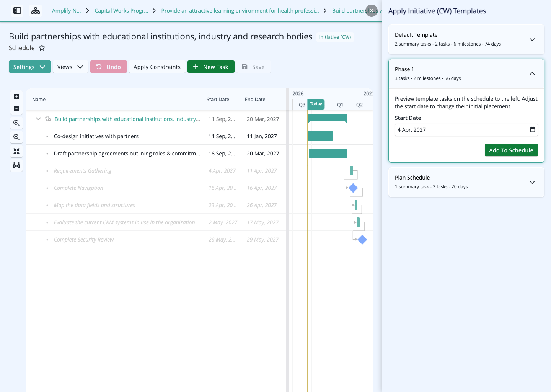Image resolution: width=551 pixels, height=392 pixels.
Task: Open the calendar date picker icon
Action: (532, 130)
